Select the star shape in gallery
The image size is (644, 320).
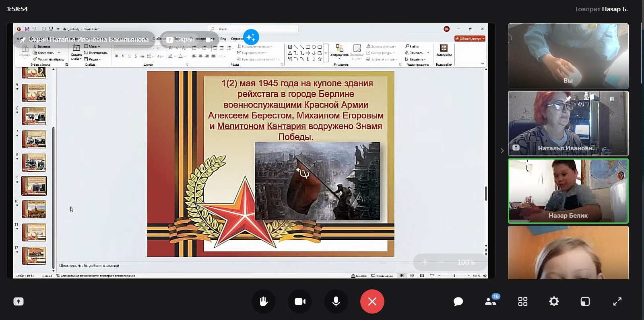click(x=320, y=59)
